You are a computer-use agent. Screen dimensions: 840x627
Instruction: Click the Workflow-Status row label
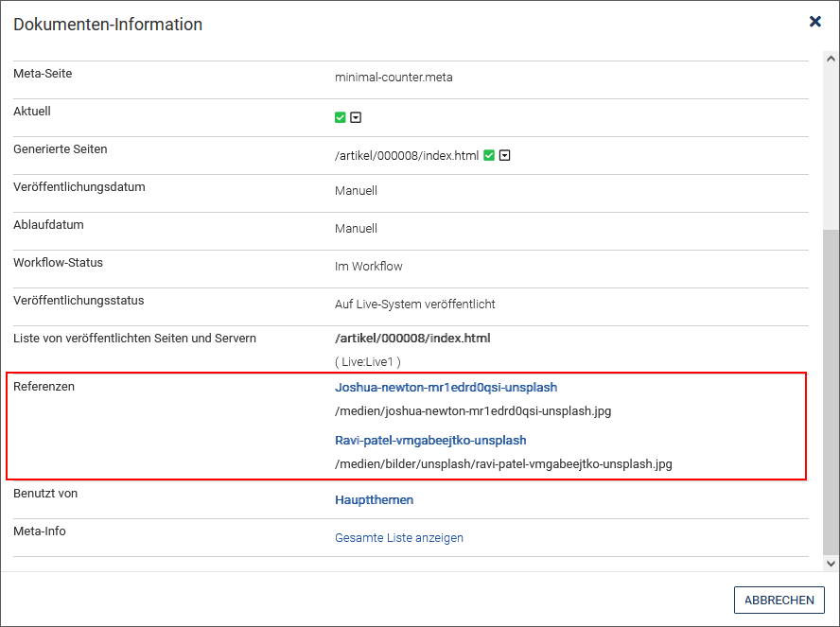click(x=58, y=262)
